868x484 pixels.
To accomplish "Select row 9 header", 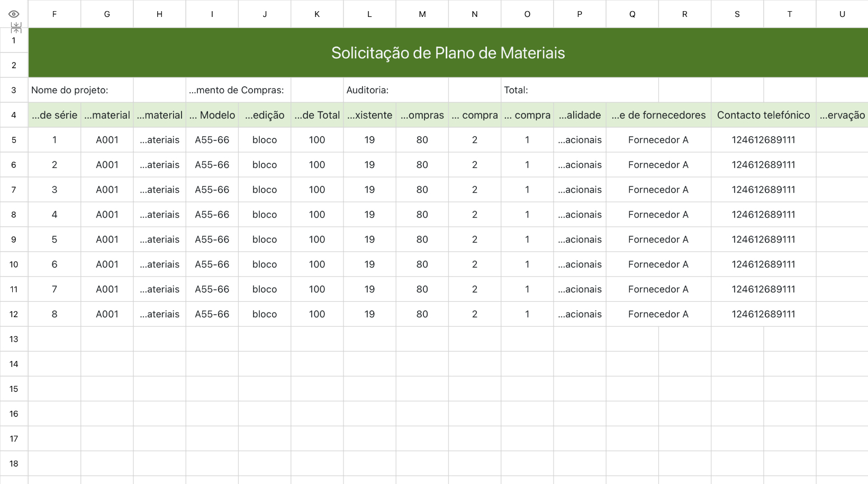I will point(14,239).
